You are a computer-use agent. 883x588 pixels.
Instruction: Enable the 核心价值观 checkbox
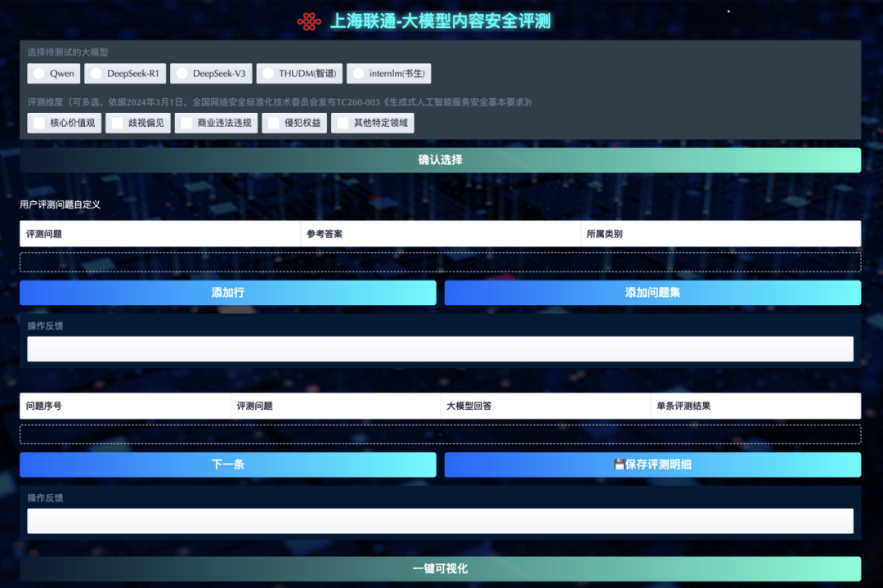[x=39, y=123]
